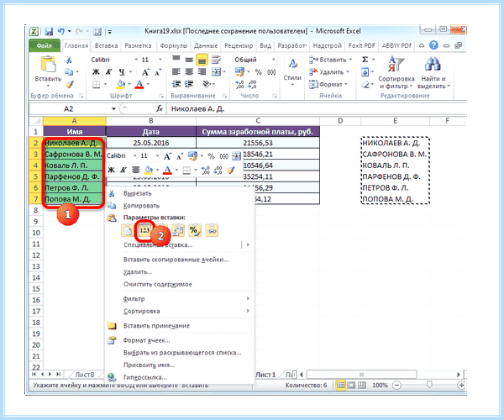
Task: Click Найти и выделить binoculars button
Action: pos(433,72)
